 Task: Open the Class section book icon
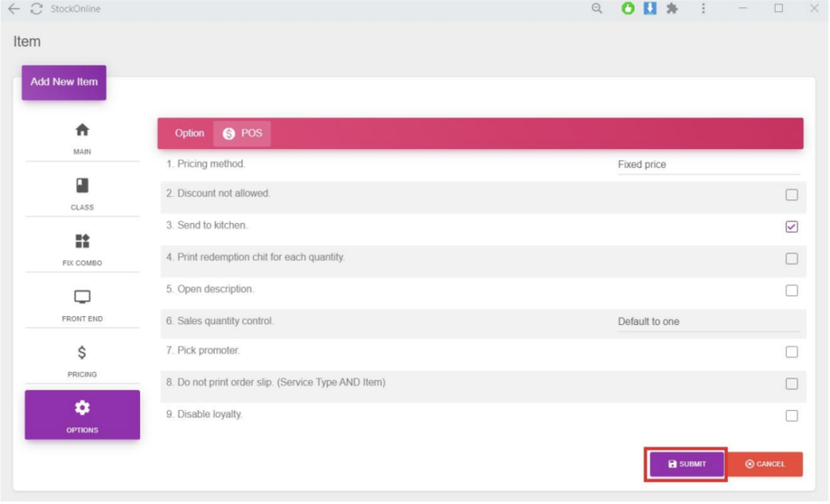click(82, 186)
